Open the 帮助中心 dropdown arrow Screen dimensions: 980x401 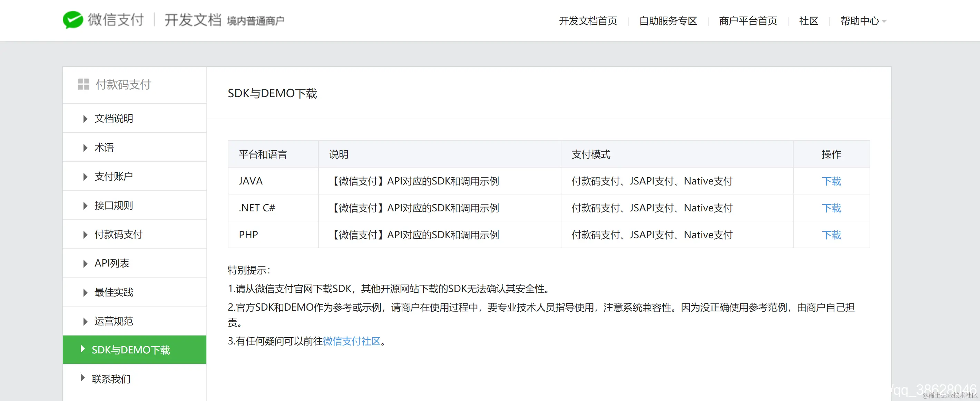click(x=884, y=21)
